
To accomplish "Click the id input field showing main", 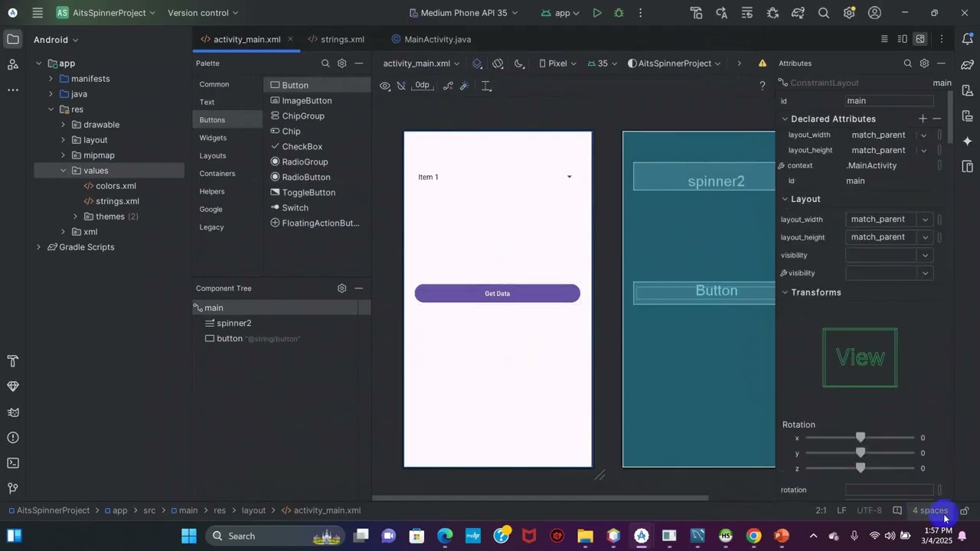I will [890, 101].
